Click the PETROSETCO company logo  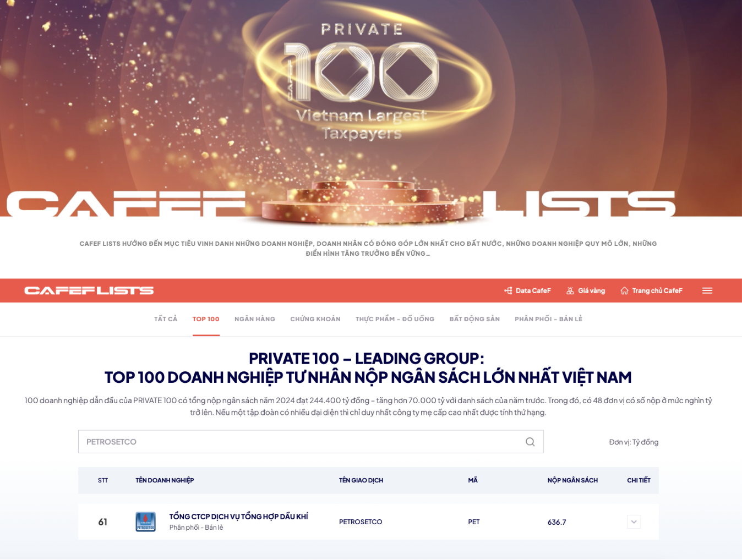[145, 521]
